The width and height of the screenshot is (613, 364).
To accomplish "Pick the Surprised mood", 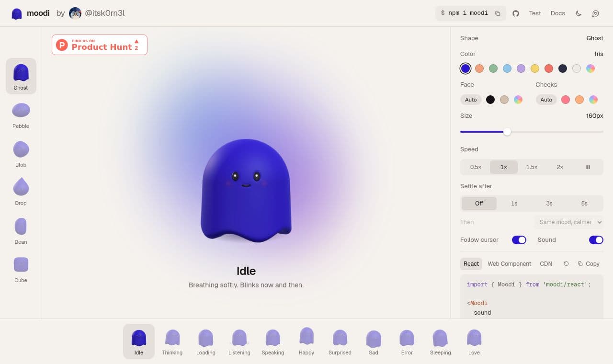I will (x=340, y=341).
